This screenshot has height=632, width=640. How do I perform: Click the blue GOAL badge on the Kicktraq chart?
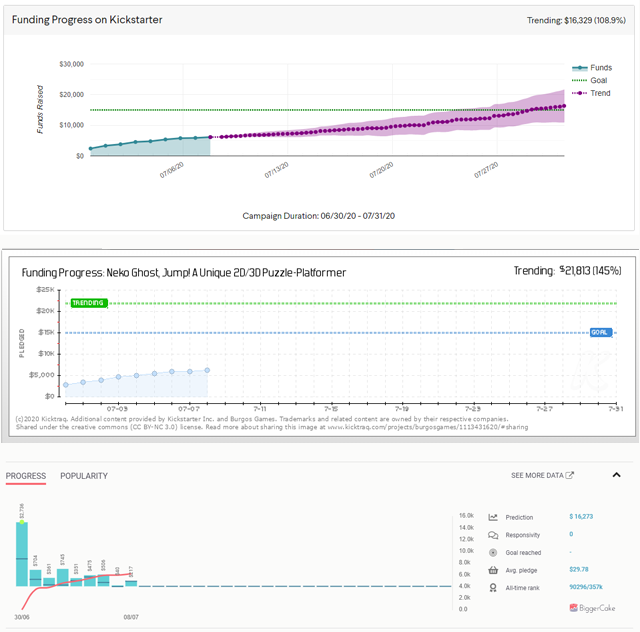coord(601,332)
